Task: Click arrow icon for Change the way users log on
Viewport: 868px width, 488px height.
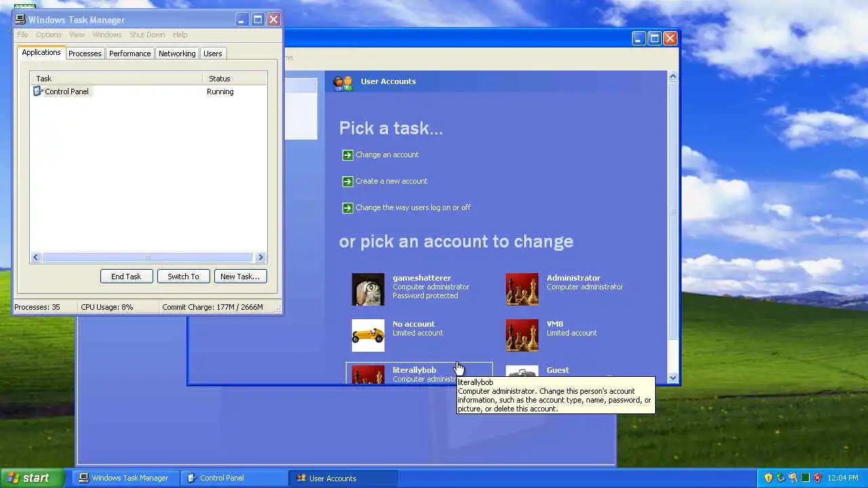Action: [x=347, y=208]
